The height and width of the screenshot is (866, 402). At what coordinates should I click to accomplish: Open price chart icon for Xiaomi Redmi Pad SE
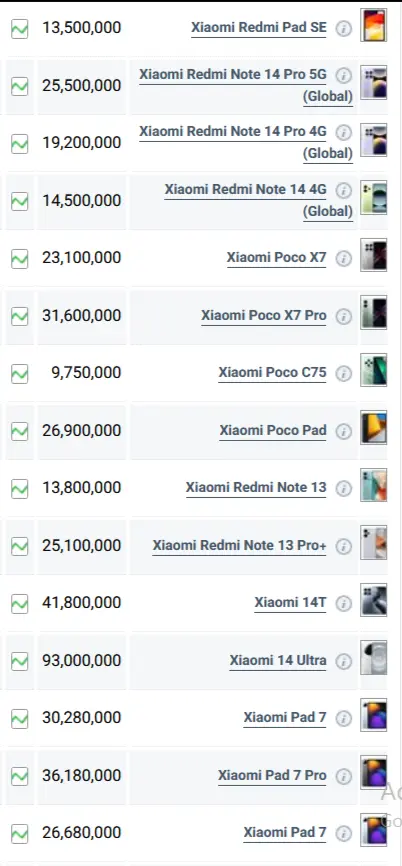point(19,28)
